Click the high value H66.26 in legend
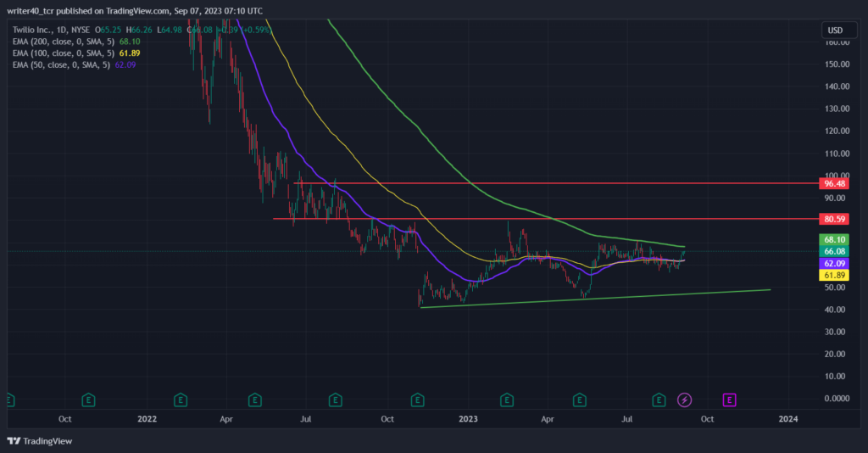 point(139,30)
